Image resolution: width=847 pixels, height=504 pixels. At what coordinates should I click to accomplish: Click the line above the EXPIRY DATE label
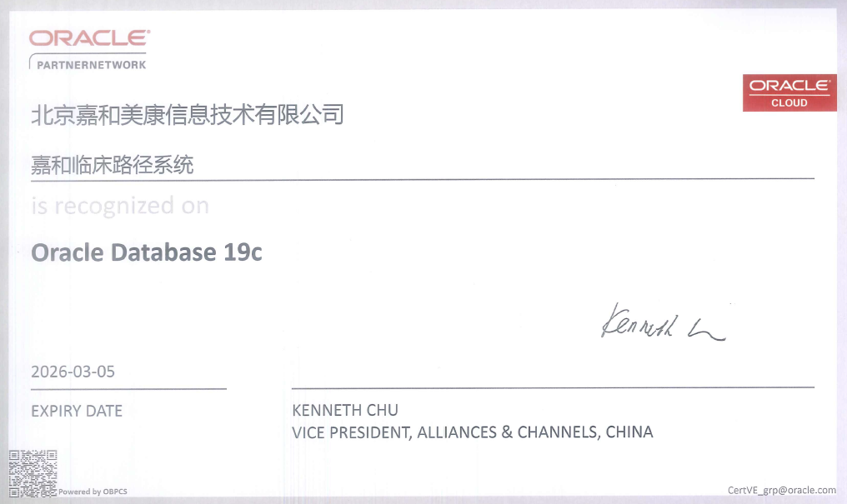click(128, 388)
